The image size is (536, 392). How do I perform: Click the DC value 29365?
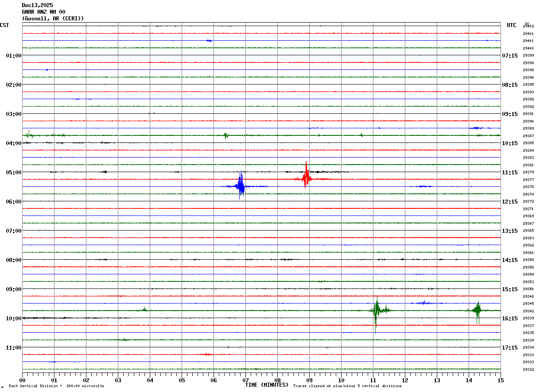528,231
